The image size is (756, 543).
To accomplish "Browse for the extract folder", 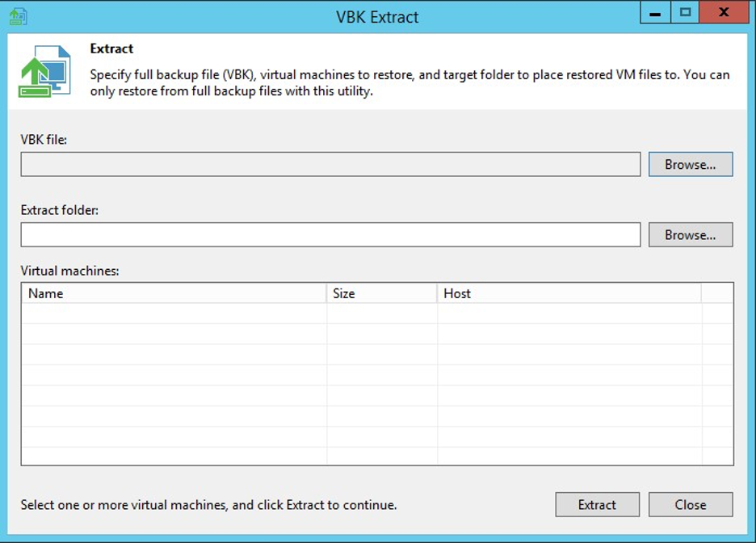I will pyautogui.click(x=691, y=235).
